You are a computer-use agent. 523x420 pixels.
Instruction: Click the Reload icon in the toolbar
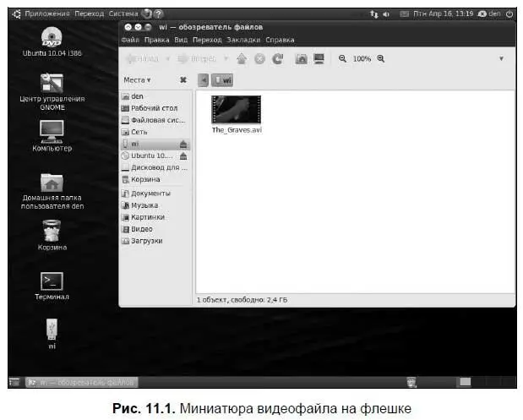(x=276, y=59)
